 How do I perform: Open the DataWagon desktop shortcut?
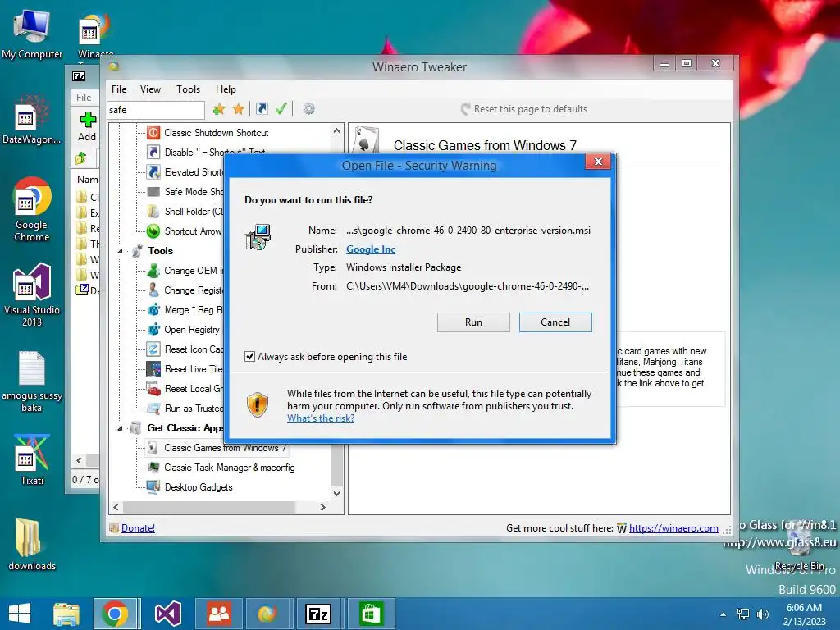pos(32,119)
